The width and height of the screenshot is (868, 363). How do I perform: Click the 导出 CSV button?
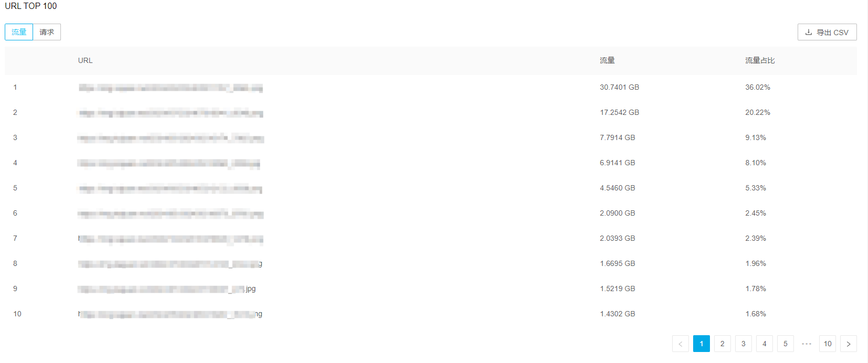[x=827, y=32]
